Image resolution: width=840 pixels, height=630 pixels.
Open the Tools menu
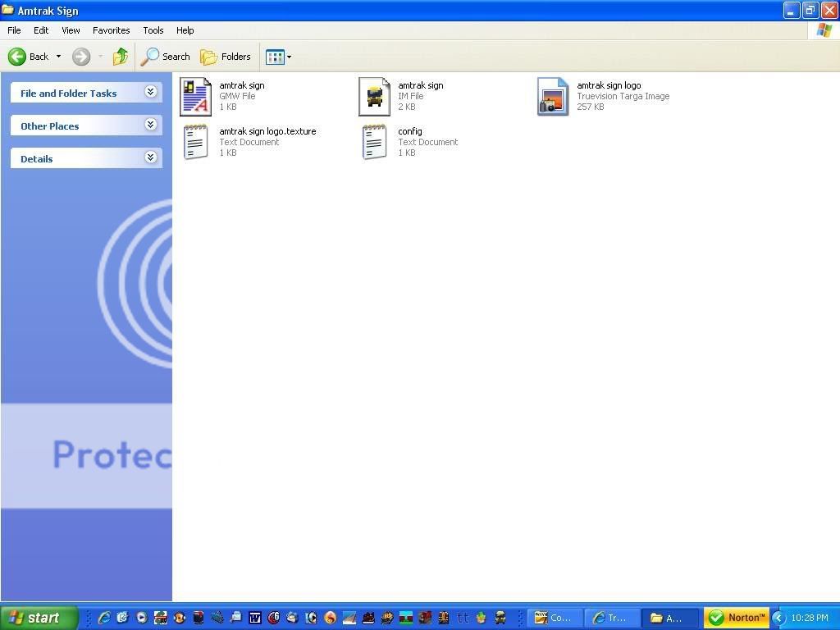pos(153,30)
